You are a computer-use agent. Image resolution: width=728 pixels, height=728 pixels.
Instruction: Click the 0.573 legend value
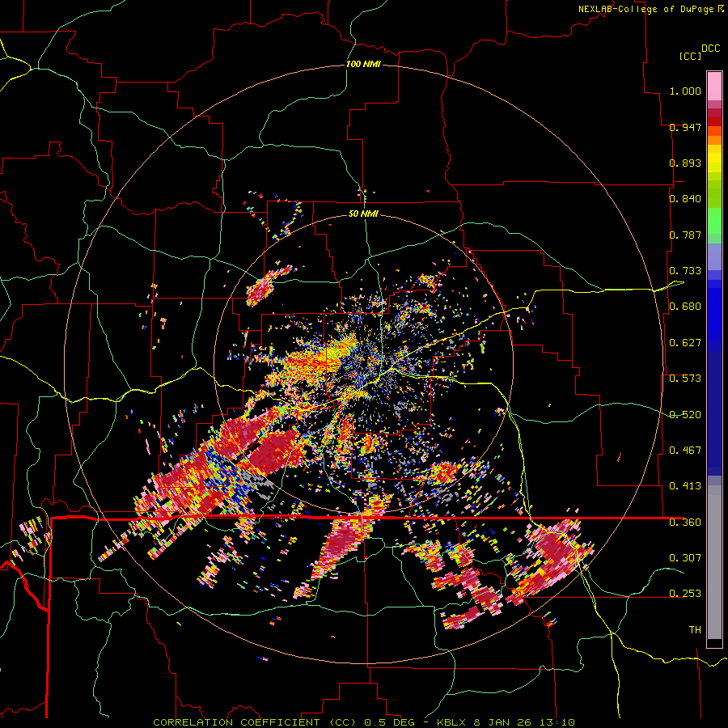685,379
